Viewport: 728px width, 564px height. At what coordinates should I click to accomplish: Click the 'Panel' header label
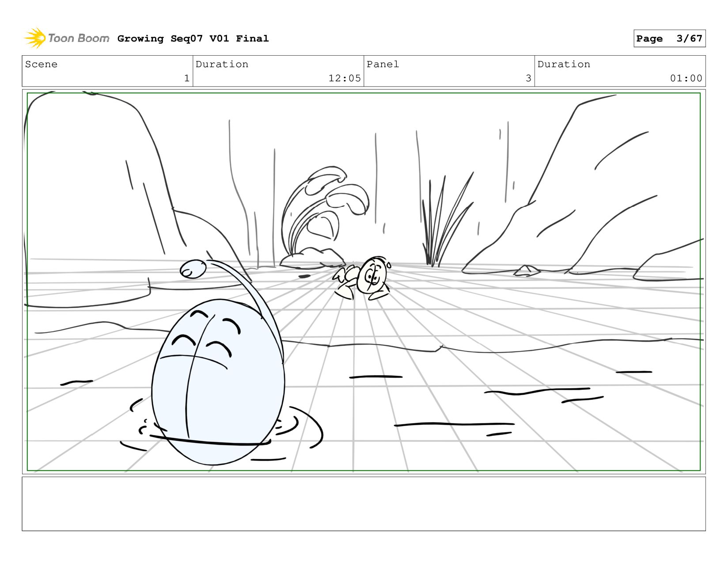point(383,64)
